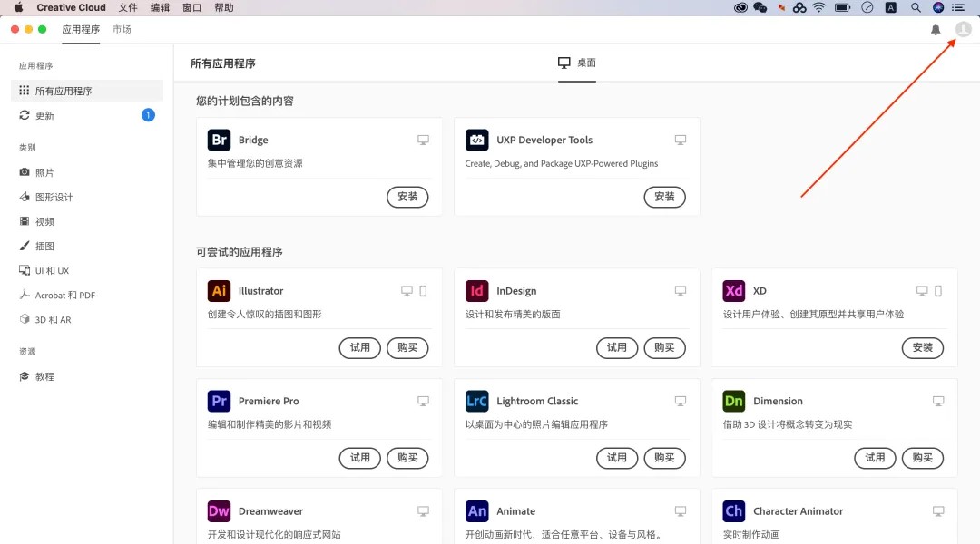The height and width of the screenshot is (544, 980).
Task: Click the InDesign app icon
Action: pyautogui.click(x=477, y=291)
